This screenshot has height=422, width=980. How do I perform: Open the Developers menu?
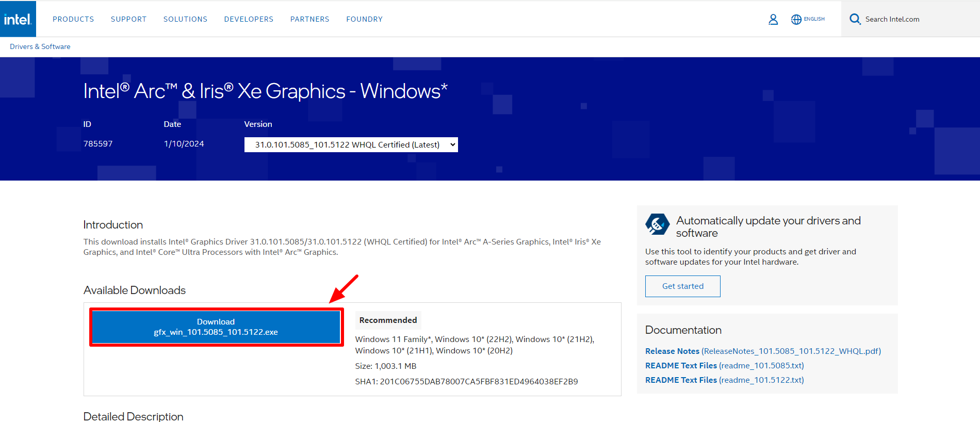(x=249, y=19)
